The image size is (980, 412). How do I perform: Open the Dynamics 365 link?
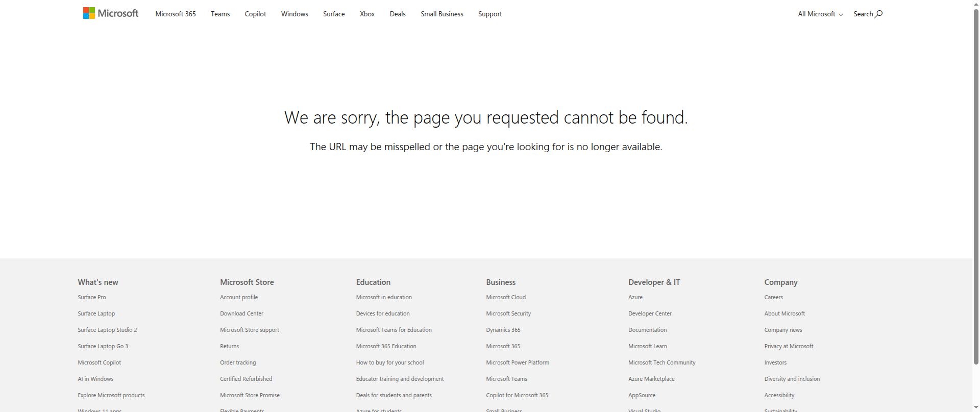point(503,330)
